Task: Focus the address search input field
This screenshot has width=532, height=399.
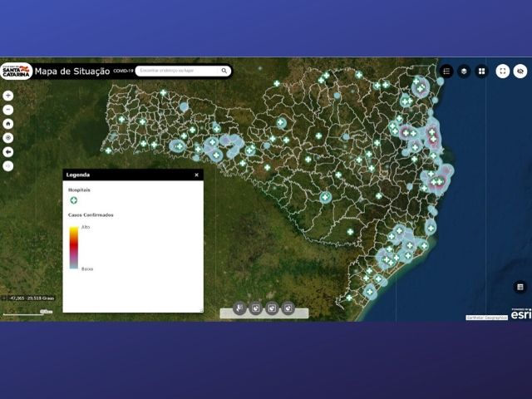Action: pyautogui.click(x=179, y=71)
